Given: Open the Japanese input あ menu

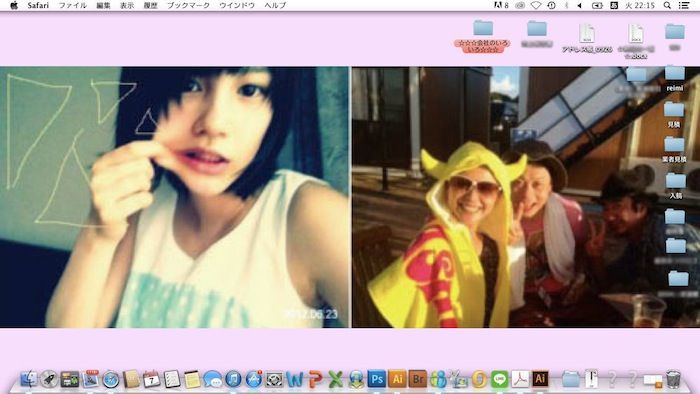Looking at the screenshot, I should (614, 5).
